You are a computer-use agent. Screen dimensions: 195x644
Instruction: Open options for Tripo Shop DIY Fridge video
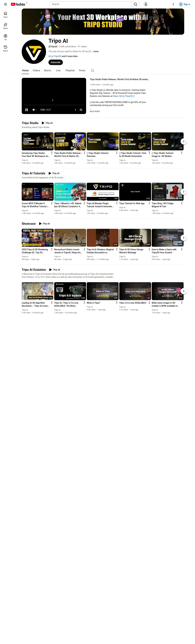pyautogui.click(x=181, y=203)
